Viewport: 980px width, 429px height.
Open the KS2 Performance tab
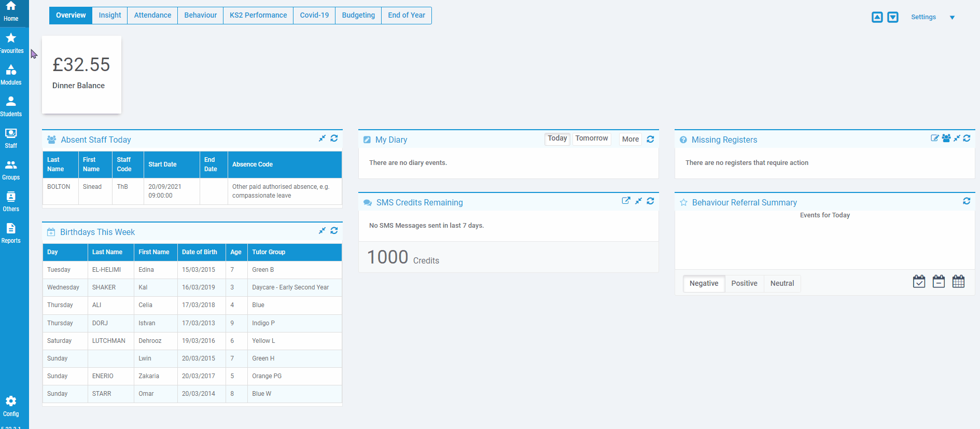tap(258, 15)
